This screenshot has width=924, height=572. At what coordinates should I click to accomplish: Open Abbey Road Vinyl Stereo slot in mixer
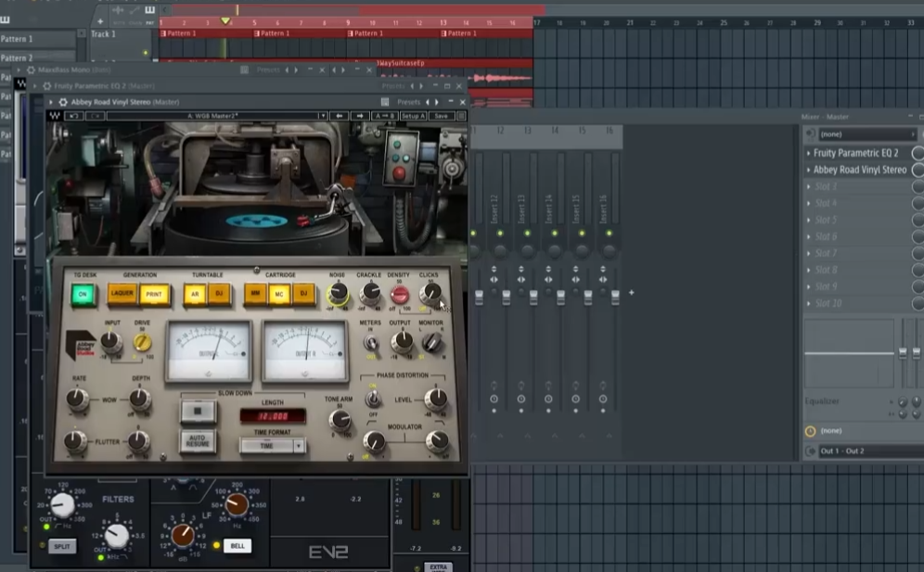[860, 170]
